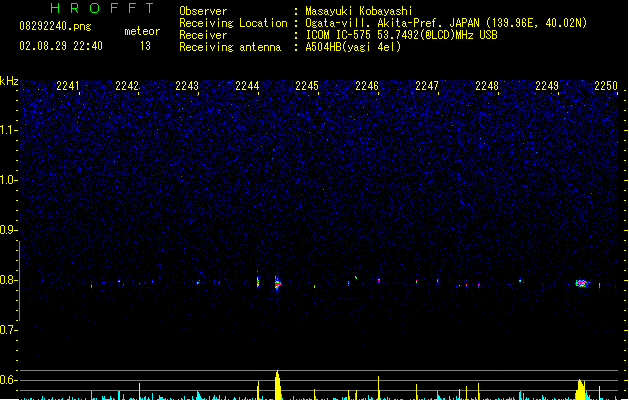Viewport: 629px width, 400px height.
Task: Click the 2243 time marker
Action: pos(187,86)
